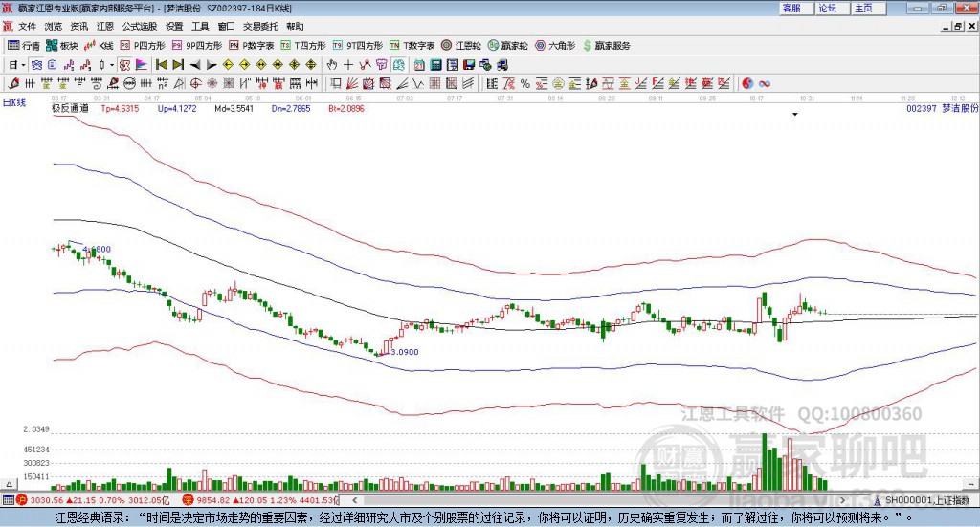
Task: Jump to last bar with skip-forward icon
Action: [x=178, y=65]
